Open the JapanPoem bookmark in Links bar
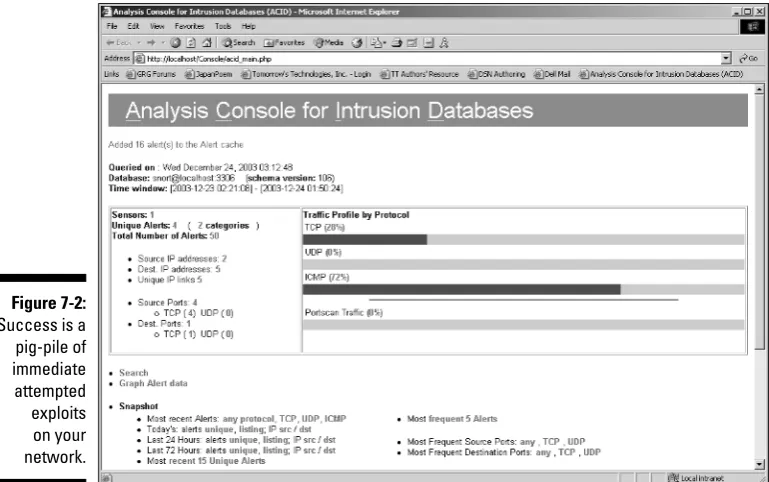 point(208,74)
